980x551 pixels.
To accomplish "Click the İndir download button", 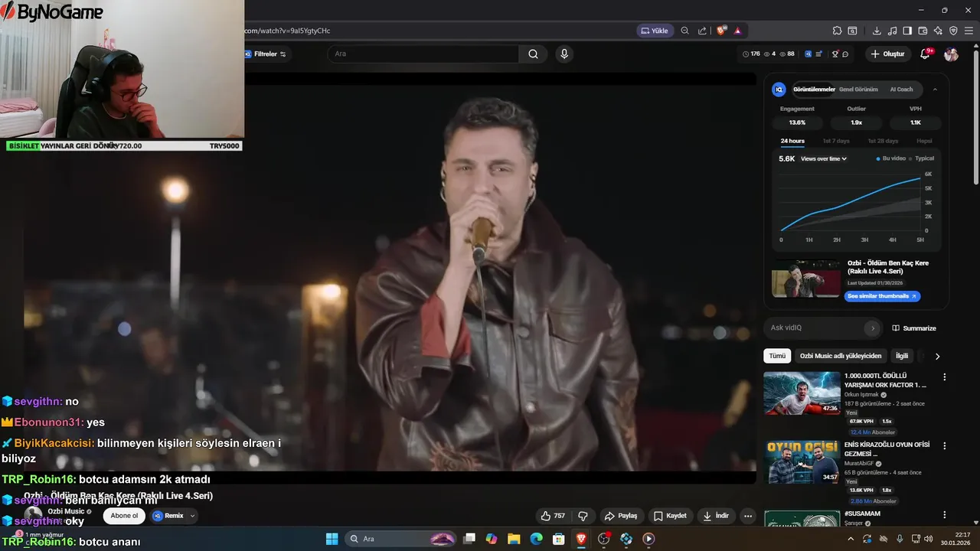I will (x=716, y=516).
